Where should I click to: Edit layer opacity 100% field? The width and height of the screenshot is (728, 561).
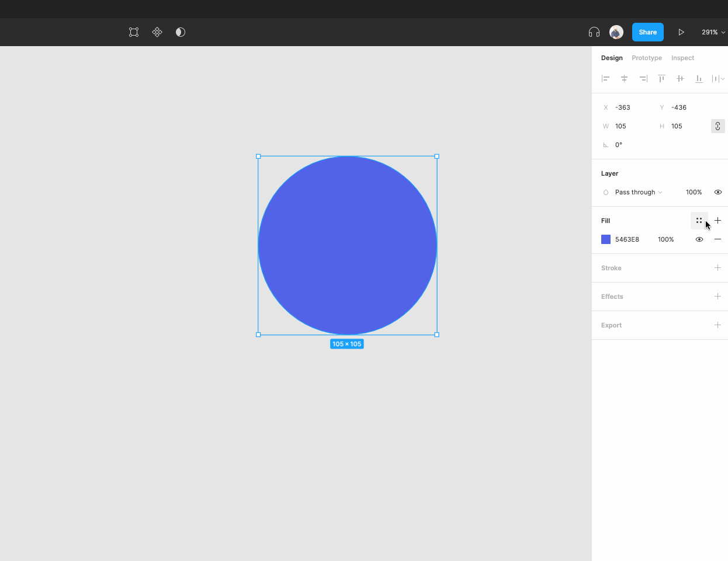pos(694,192)
